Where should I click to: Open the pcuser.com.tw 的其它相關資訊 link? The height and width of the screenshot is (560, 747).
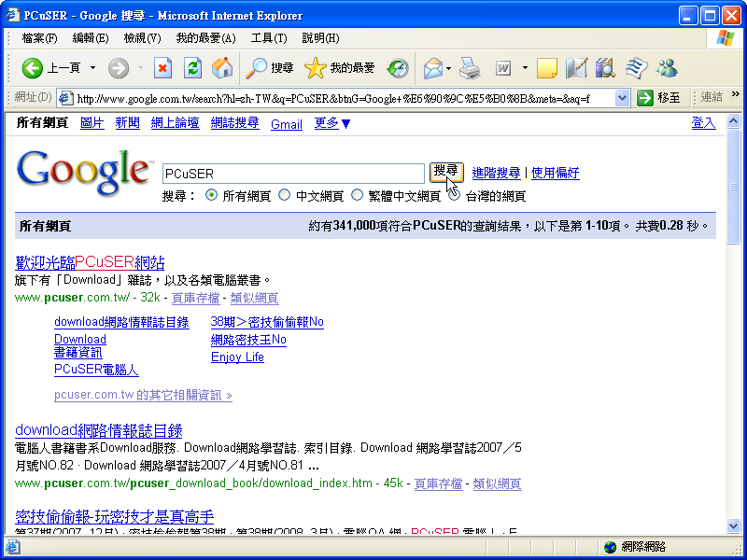click(143, 395)
